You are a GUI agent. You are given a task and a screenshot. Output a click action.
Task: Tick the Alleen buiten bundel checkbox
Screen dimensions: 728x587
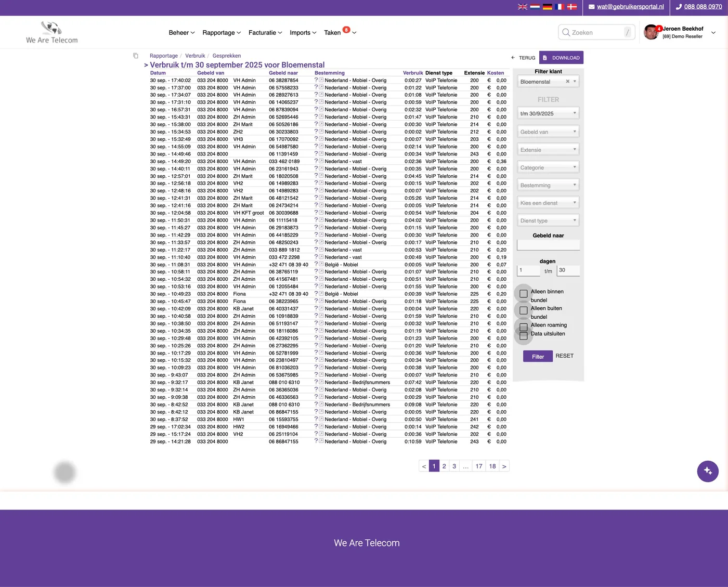click(x=524, y=310)
